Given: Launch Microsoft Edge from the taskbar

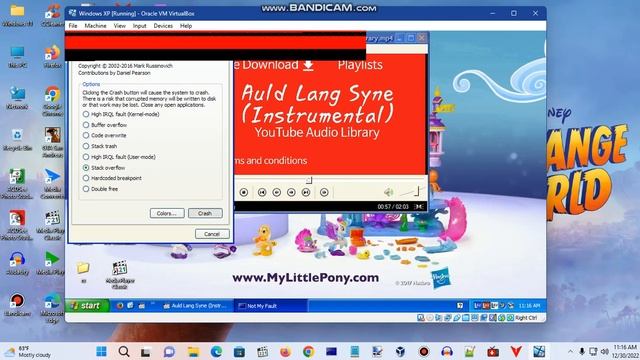Looking at the screenshot, I should [x=216, y=351].
